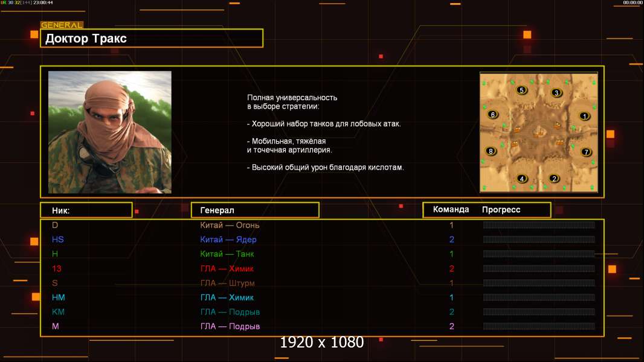The image size is (644, 362).
Task: Click the GENERAL label tag
Action: [x=62, y=25]
